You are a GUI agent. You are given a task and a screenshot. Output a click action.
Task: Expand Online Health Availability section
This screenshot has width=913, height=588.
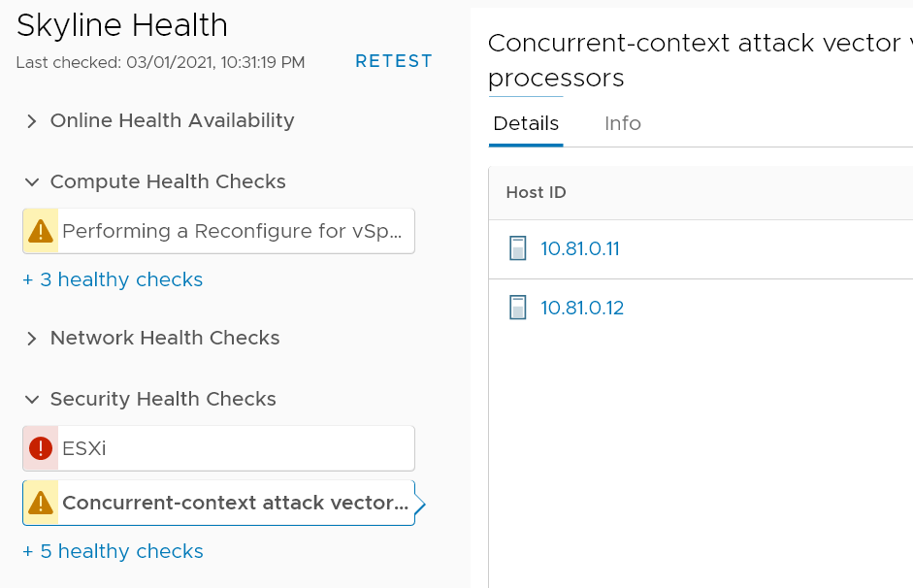31,121
